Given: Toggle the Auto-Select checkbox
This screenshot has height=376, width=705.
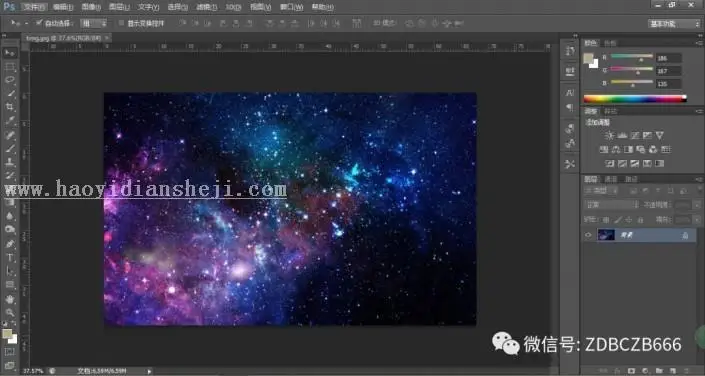Looking at the screenshot, I should 39,23.
